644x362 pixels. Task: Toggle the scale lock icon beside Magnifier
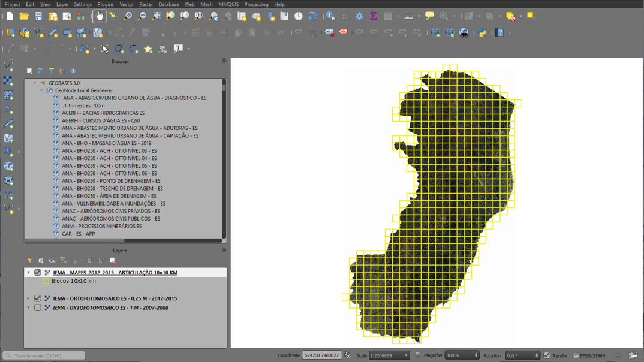[x=417, y=355]
